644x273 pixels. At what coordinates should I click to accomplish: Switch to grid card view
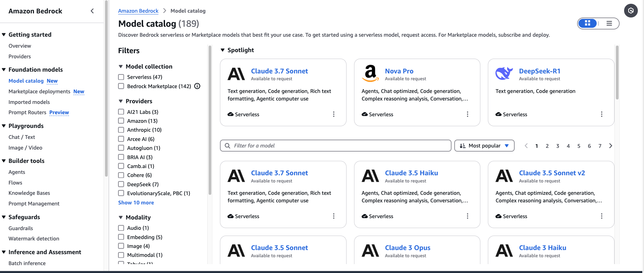coord(588,23)
